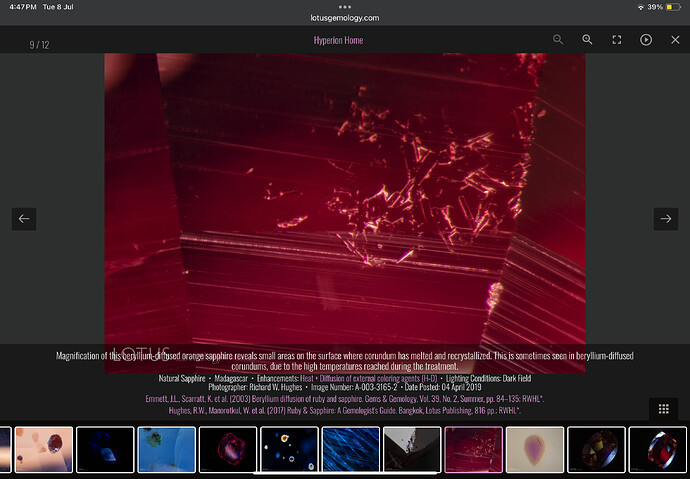This screenshot has width=690, height=479.
Task: Select the red and blue gem thumbnail
Action: pos(657,450)
